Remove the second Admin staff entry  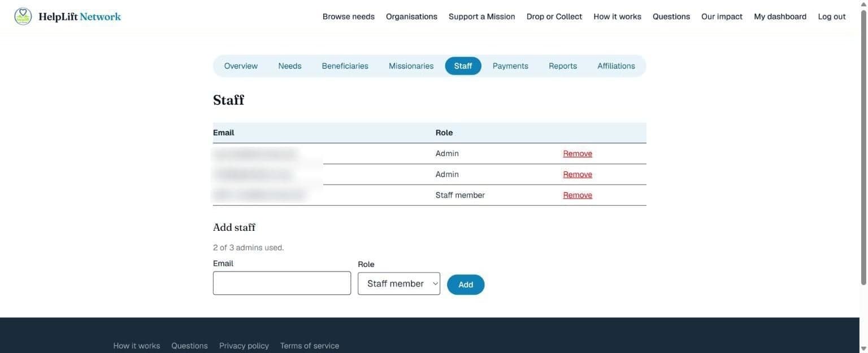point(578,174)
